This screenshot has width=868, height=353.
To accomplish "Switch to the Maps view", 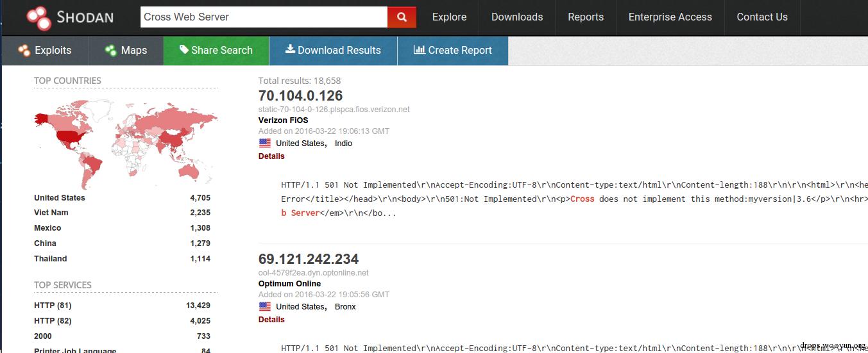I will (x=126, y=51).
